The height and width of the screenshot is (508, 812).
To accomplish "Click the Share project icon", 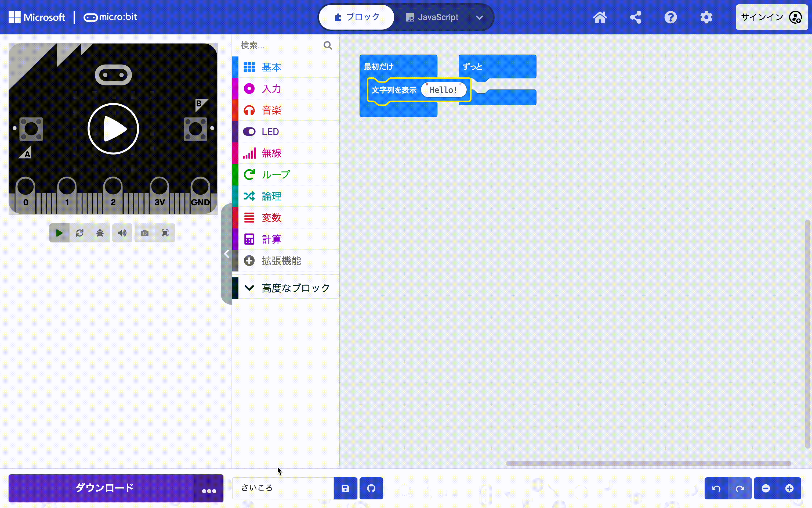I will coord(636,17).
